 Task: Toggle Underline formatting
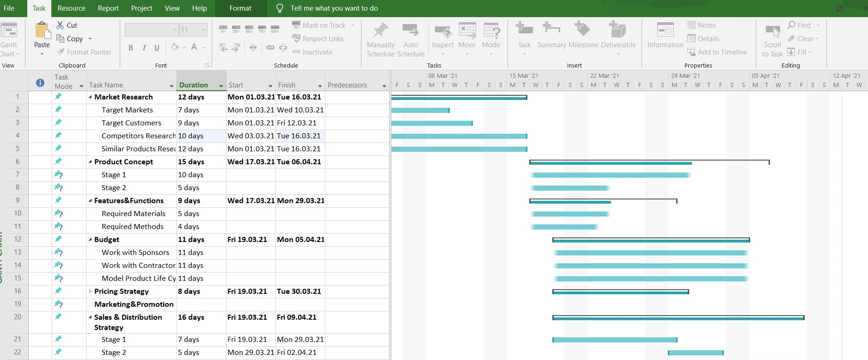click(157, 48)
